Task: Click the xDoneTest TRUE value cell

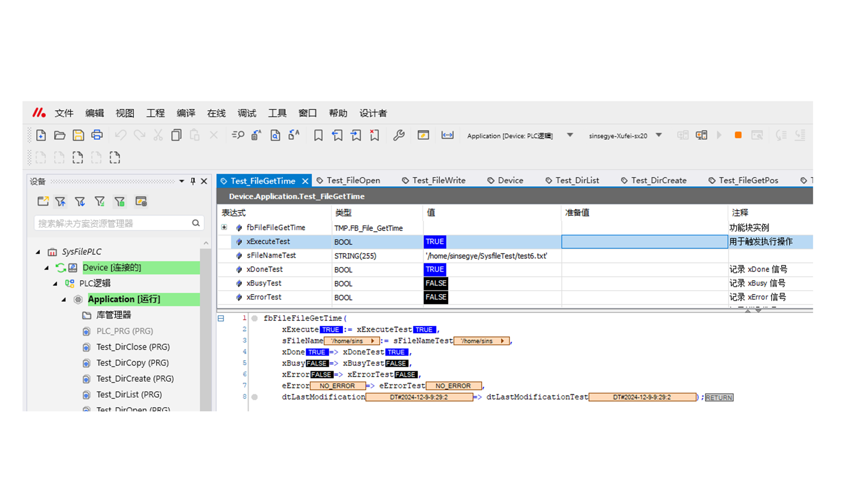Action: click(x=435, y=270)
